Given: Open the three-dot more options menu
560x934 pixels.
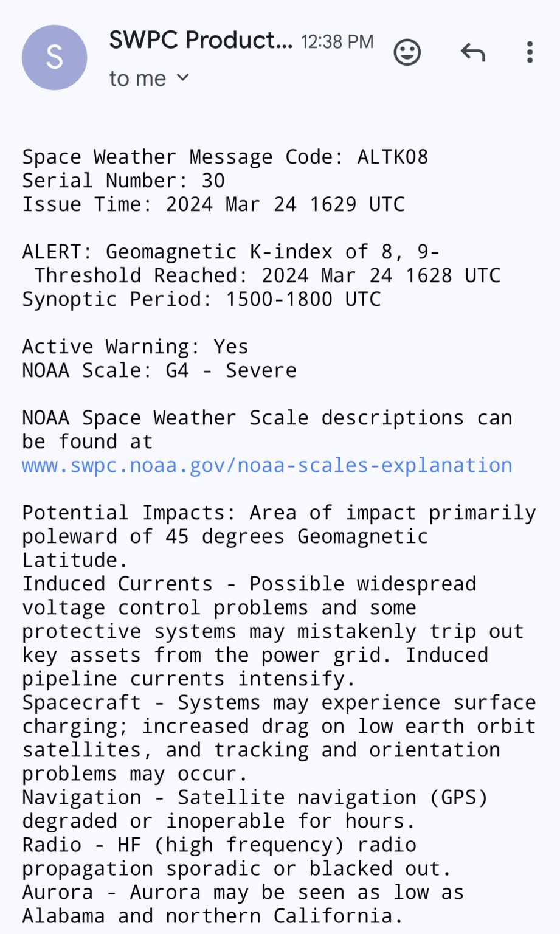Looking at the screenshot, I should tap(530, 52).
